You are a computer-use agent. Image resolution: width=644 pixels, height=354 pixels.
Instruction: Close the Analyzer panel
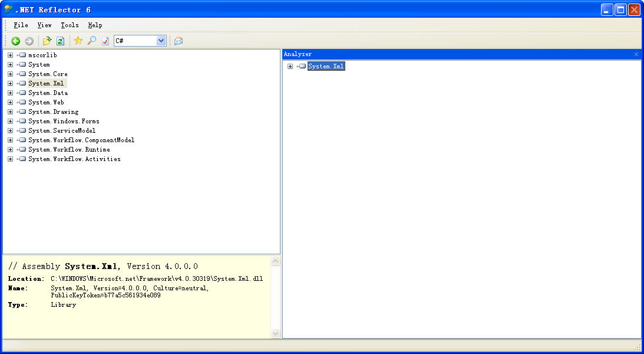tap(636, 54)
